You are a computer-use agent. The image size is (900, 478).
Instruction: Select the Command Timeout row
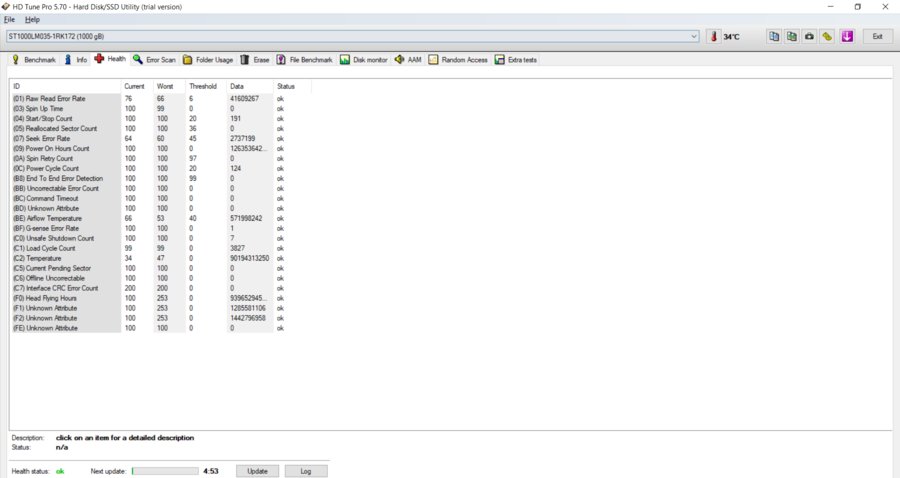[161, 199]
